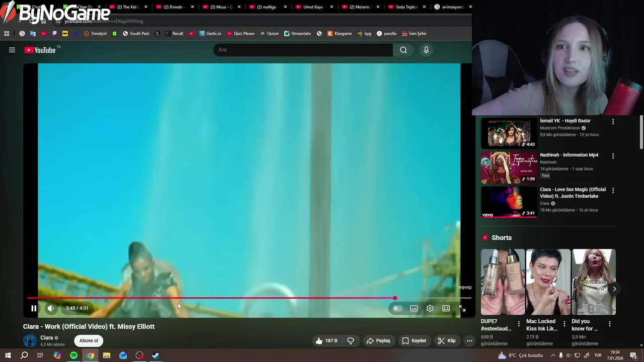Open options for the DUPE? short
The height and width of the screenshot is (362, 644).
[519, 324]
